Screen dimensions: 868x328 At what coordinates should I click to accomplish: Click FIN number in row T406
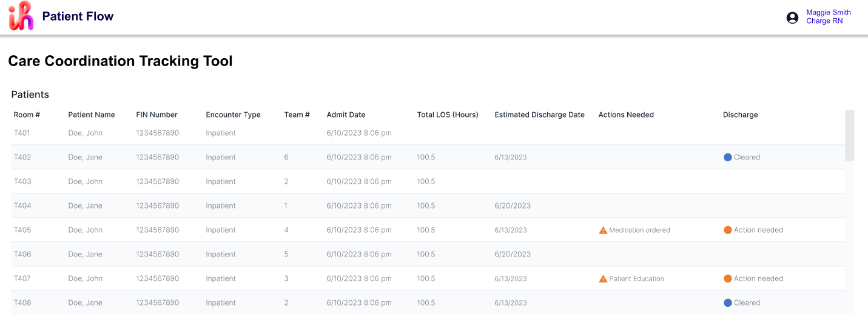click(x=157, y=254)
